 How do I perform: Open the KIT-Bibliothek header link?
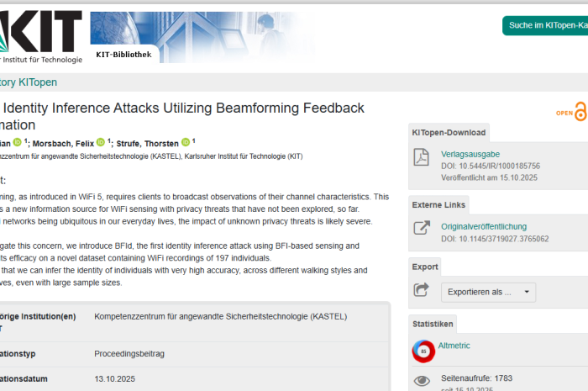point(123,55)
